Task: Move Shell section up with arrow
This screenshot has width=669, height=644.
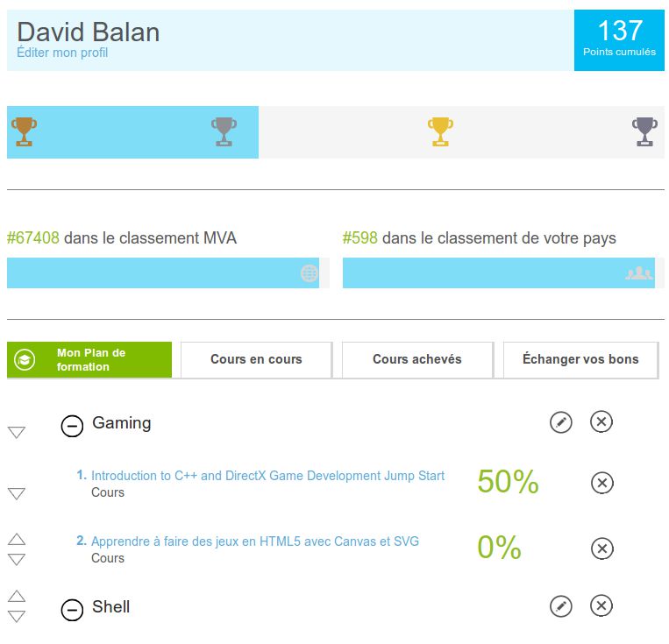Action: [17, 596]
